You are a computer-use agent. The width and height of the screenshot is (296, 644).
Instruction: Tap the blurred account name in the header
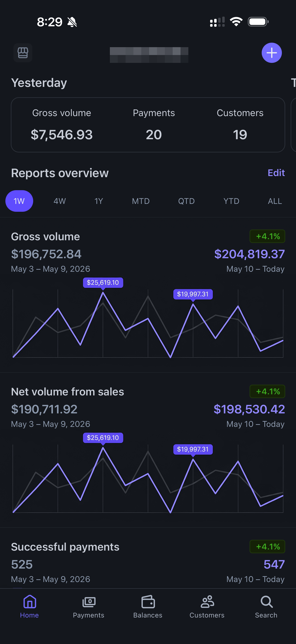149,55
